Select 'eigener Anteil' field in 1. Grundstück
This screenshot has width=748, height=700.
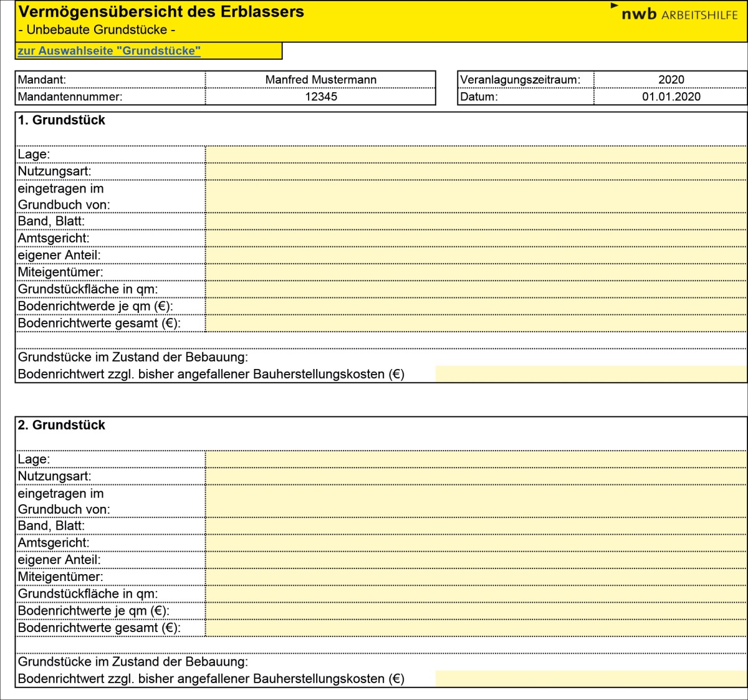476,255
